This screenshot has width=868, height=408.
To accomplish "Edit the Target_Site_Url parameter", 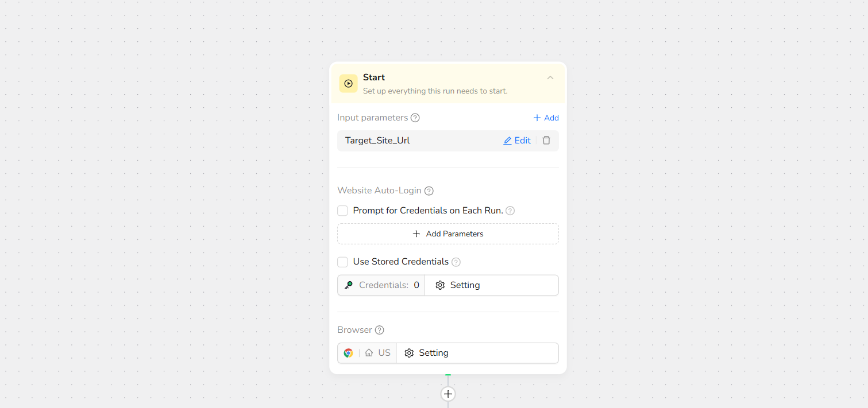I will pyautogui.click(x=517, y=141).
